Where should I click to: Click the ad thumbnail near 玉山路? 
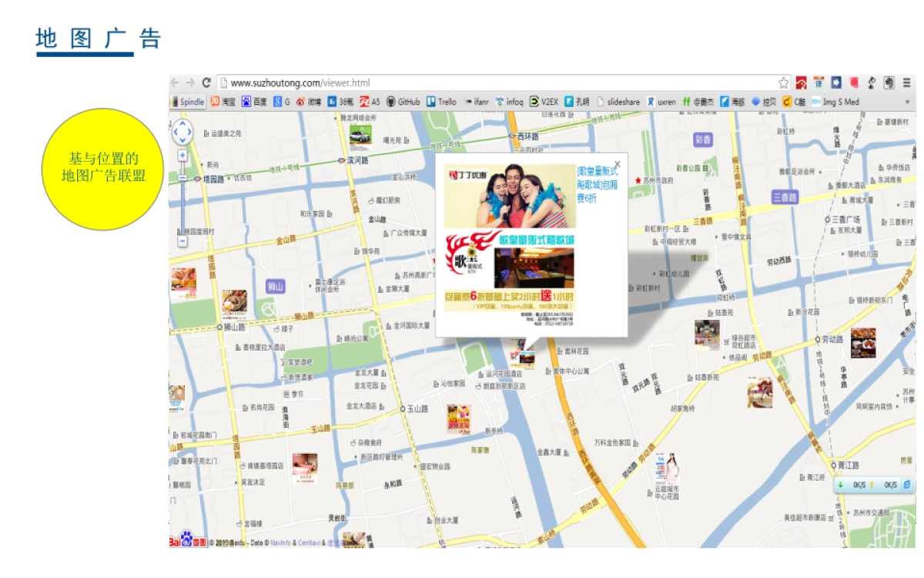(x=458, y=418)
